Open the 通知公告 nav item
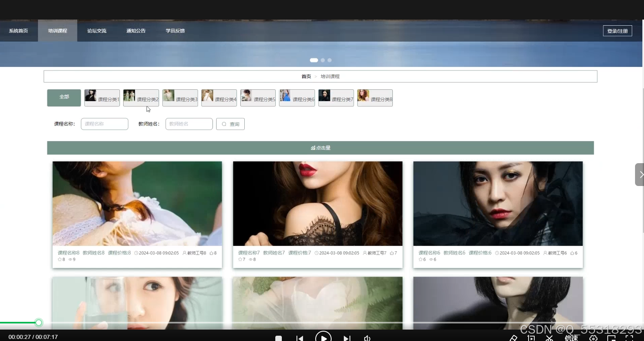The height and width of the screenshot is (341, 644). pos(136,31)
